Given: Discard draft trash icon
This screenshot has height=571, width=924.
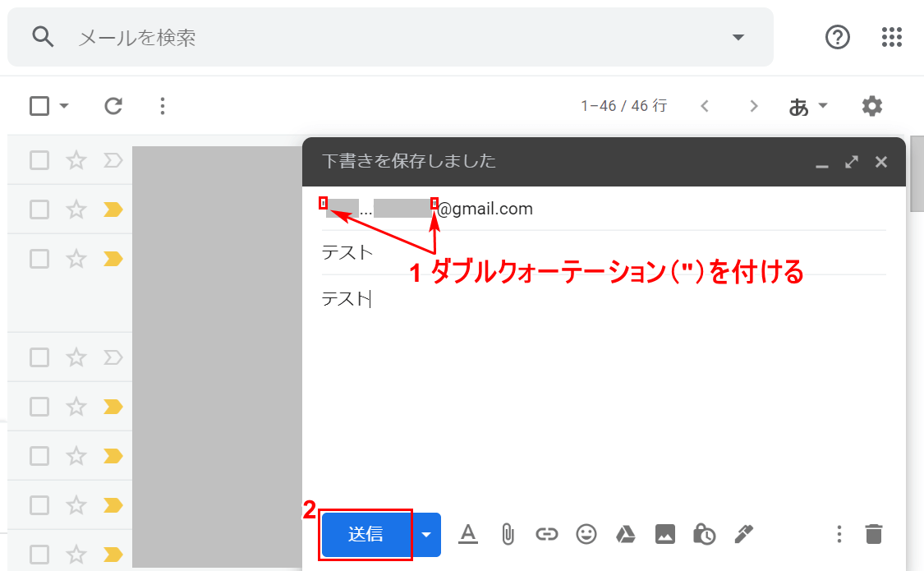Looking at the screenshot, I should point(874,535).
